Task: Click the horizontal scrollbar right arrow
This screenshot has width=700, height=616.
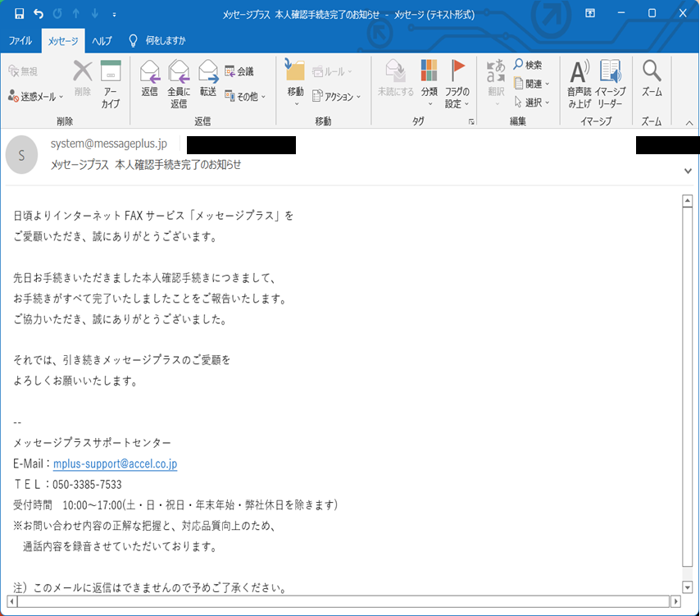Action: tap(675, 601)
